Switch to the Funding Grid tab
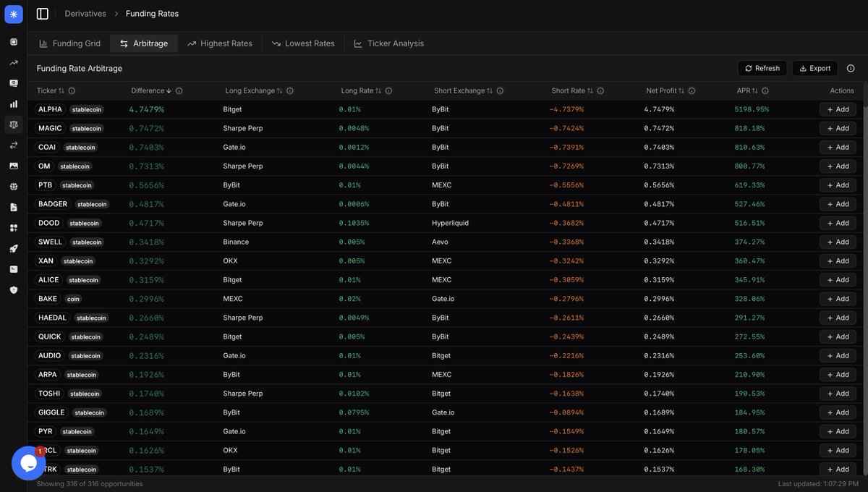Image resolution: width=868 pixels, height=492 pixels. tap(69, 43)
